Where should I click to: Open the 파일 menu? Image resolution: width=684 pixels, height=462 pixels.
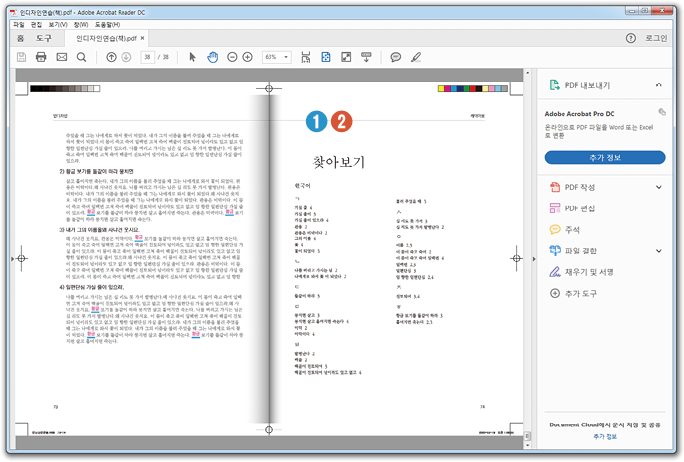coord(19,24)
